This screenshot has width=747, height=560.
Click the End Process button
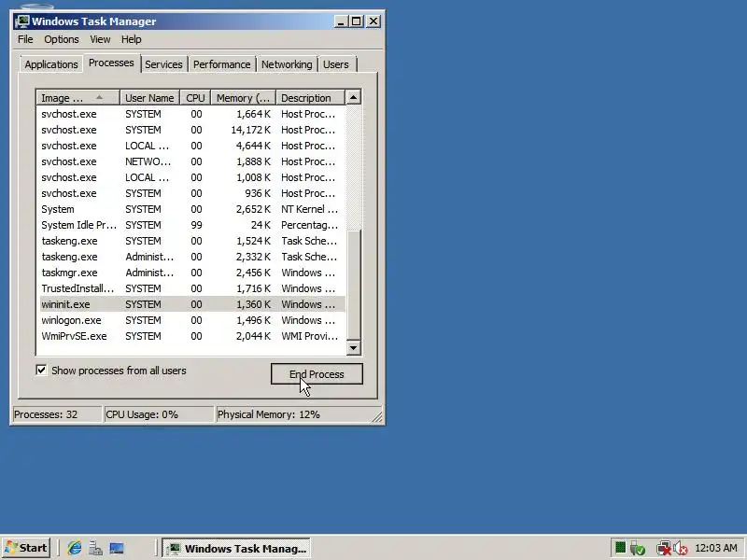(x=317, y=374)
